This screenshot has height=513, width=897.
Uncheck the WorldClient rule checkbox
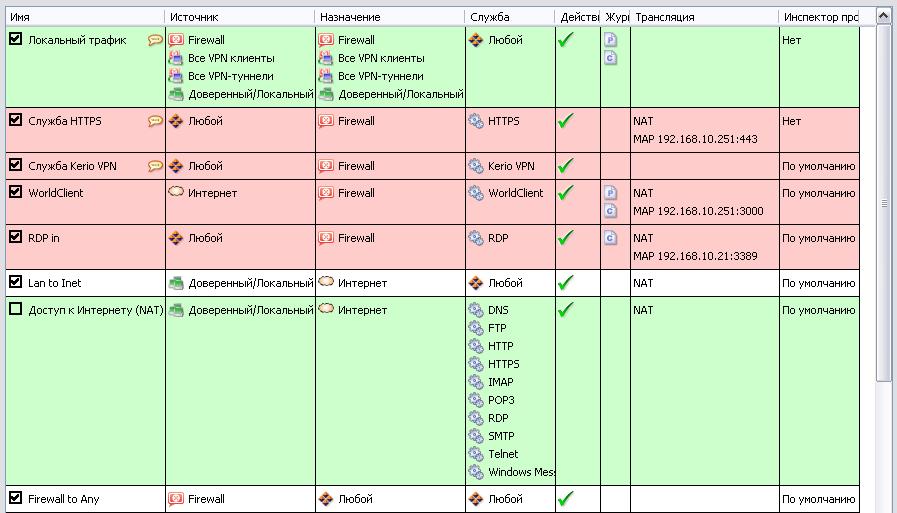[x=15, y=192]
